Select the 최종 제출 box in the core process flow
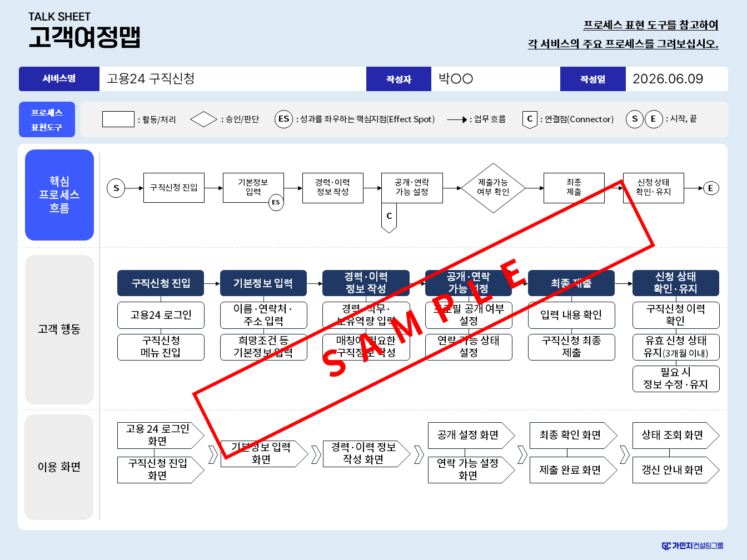747x560 pixels. [574, 188]
